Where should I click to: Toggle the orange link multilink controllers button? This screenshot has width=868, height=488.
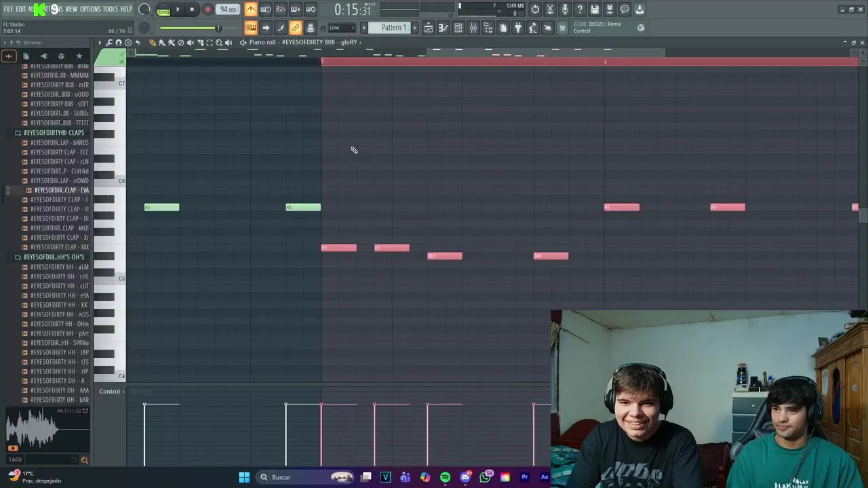point(296,28)
